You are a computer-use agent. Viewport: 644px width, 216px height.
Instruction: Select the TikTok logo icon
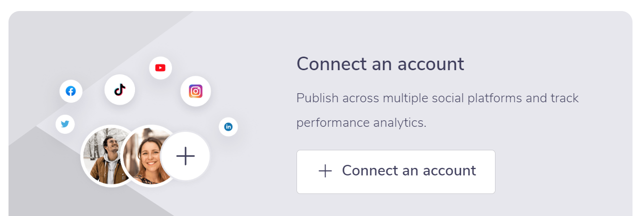(119, 90)
